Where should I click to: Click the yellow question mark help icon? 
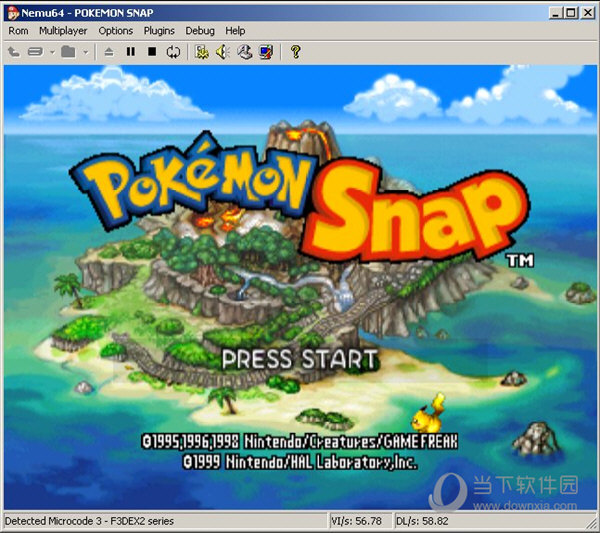(295, 52)
